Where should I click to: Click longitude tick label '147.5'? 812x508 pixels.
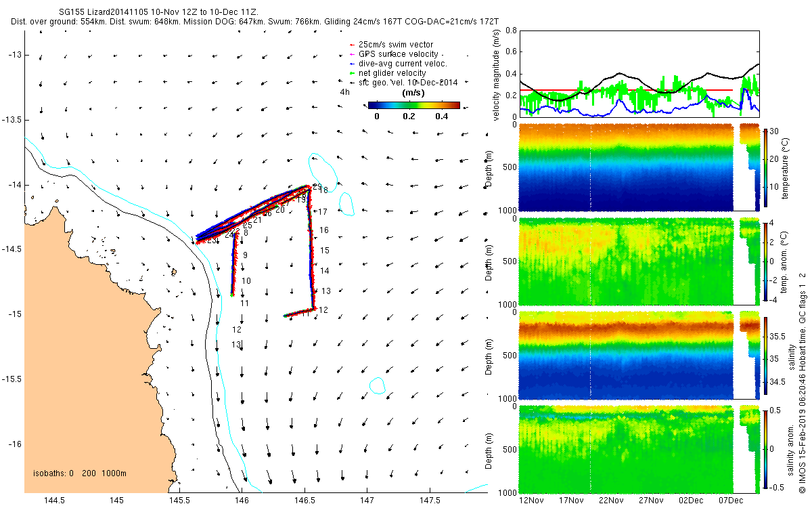430,501
